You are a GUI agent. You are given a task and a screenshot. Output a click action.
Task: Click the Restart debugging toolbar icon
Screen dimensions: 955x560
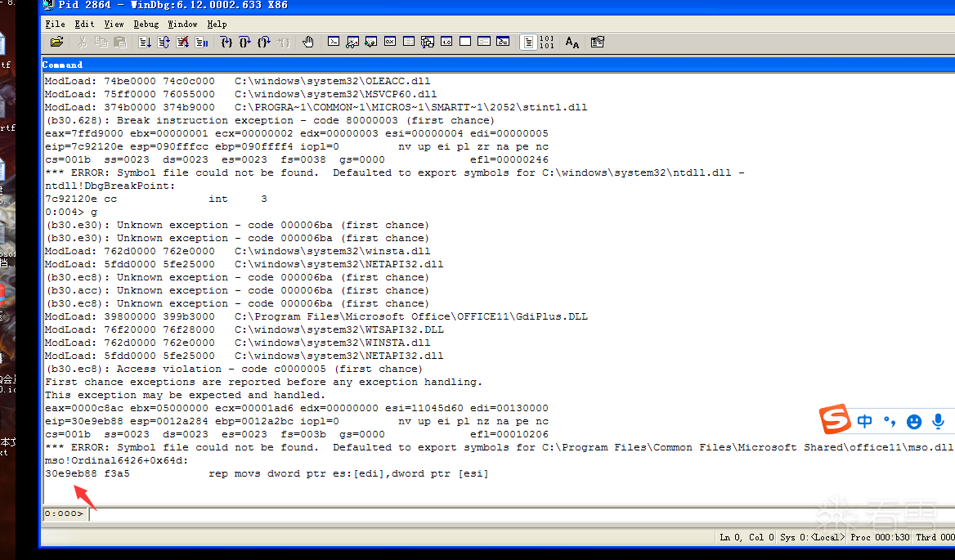(x=164, y=42)
